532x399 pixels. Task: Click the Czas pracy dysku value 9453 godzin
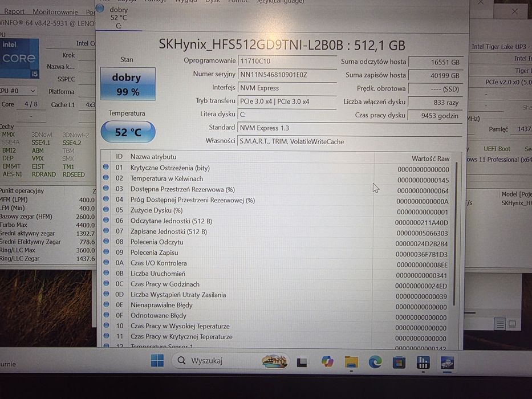(x=435, y=115)
